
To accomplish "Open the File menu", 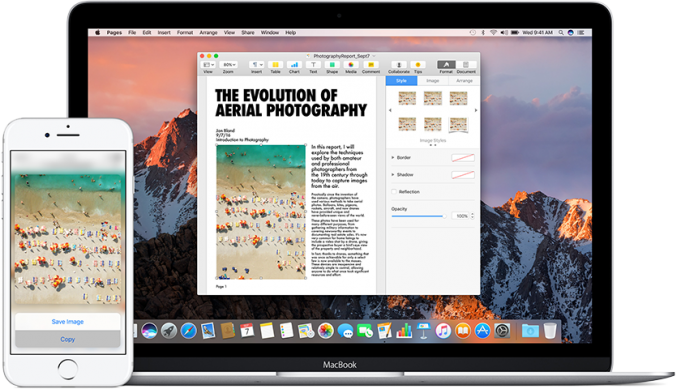I will [132, 33].
